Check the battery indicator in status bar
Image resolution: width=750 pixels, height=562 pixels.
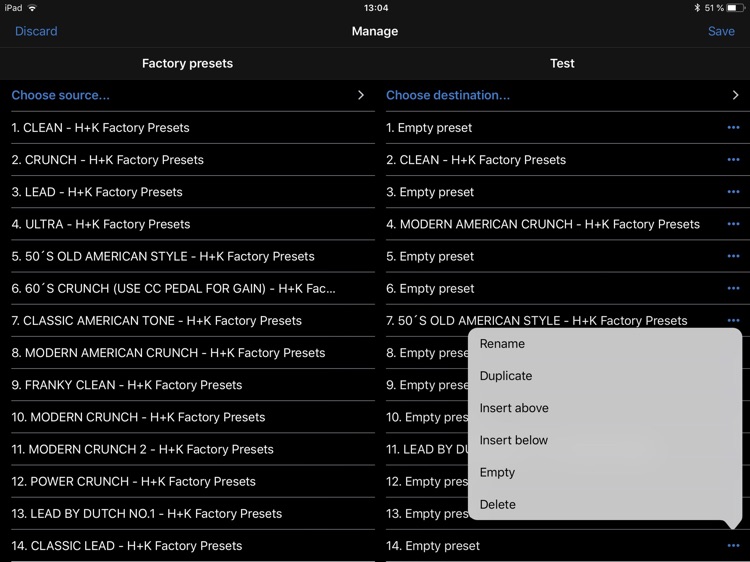coord(735,8)
